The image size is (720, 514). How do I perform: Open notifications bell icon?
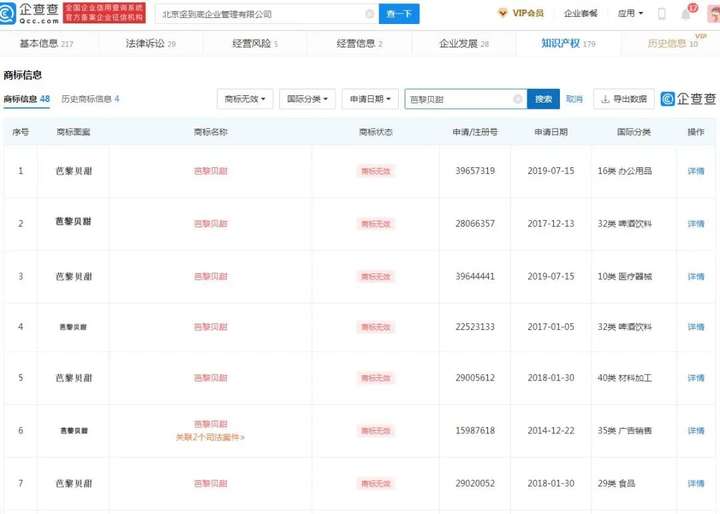tap(686, 14)
